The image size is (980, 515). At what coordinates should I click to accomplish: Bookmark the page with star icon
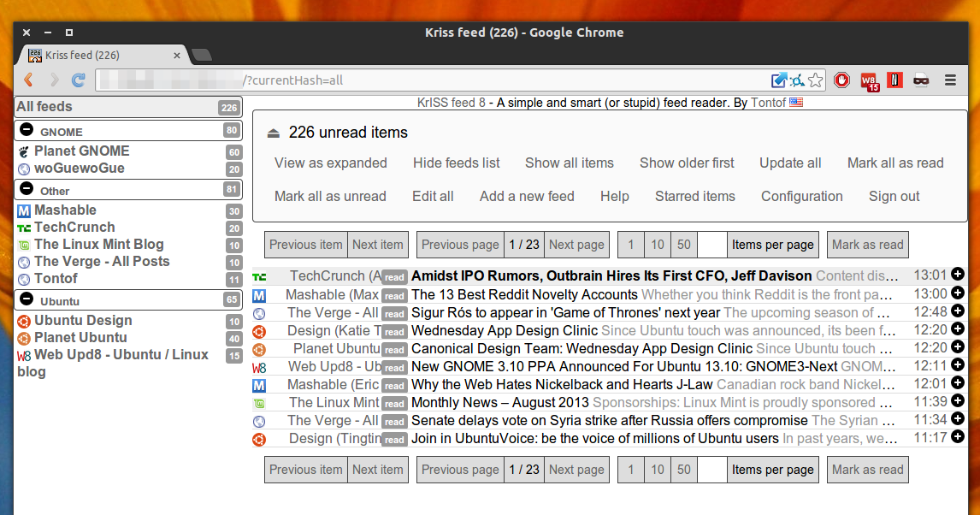point(815,80)
